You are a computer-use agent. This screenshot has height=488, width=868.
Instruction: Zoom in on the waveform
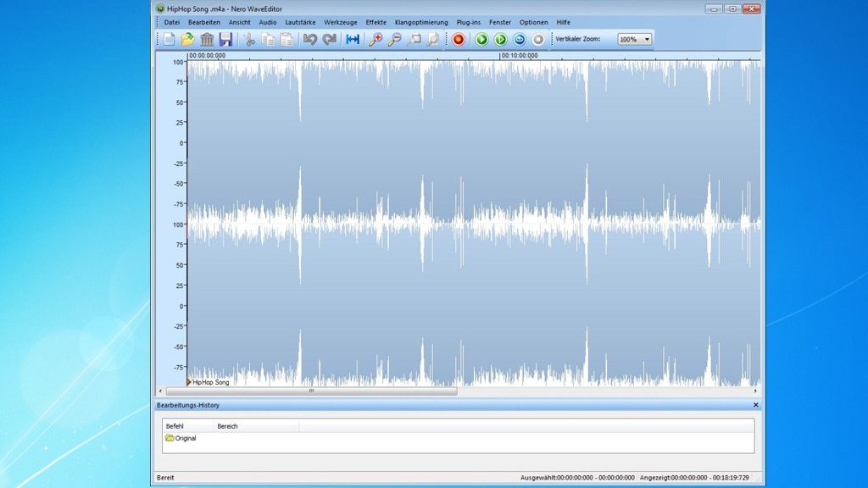374,39
